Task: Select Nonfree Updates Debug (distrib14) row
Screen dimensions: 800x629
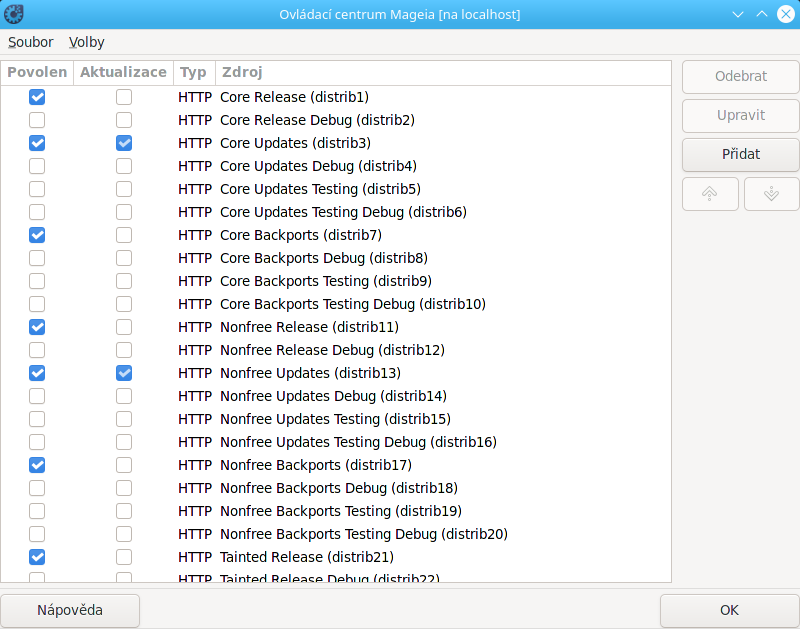Action: point(336,396)
